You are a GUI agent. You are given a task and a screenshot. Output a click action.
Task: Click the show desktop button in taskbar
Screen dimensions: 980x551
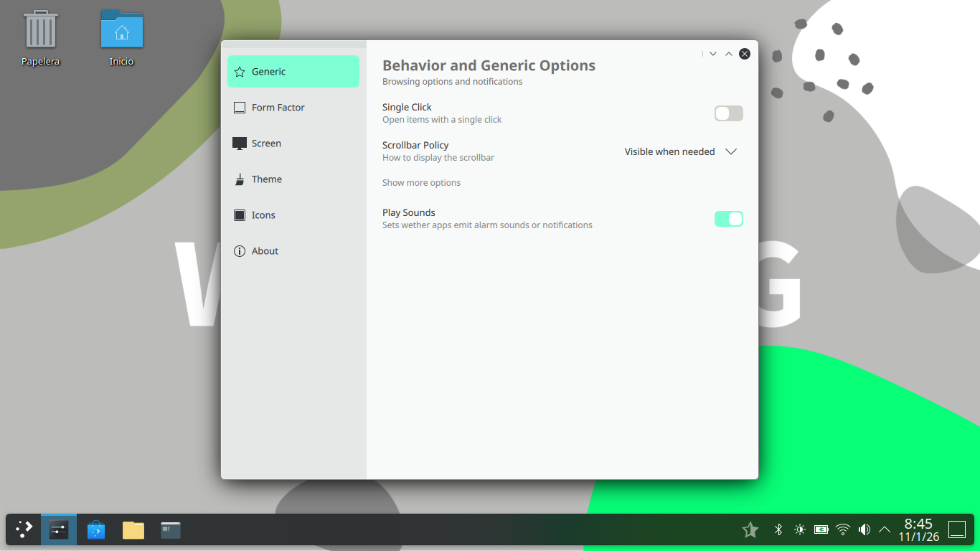coord(957,529)
